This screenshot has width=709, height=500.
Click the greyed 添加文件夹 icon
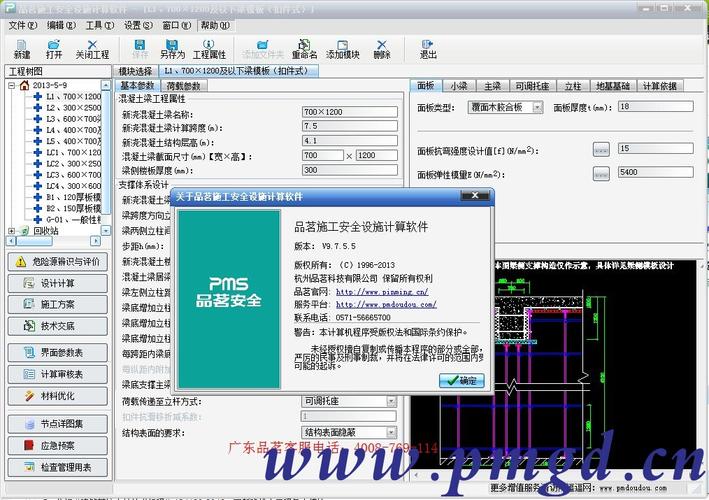click(x=263, y=49)
